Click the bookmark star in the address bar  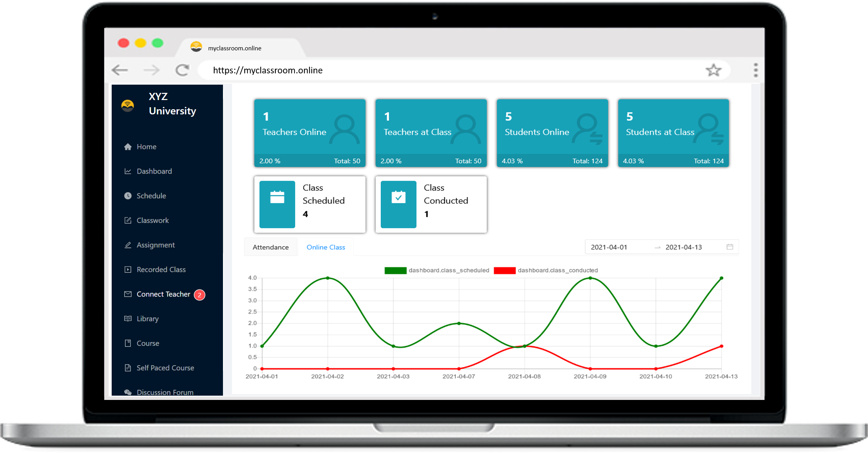713,70
